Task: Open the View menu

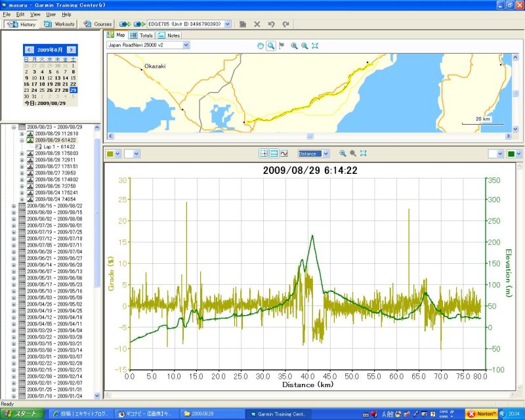Action: coord(35,14)
